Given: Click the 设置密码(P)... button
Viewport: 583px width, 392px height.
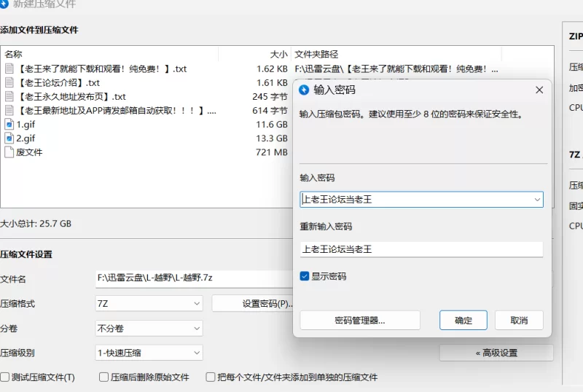Looking at the screenshot, I should 252,304.
